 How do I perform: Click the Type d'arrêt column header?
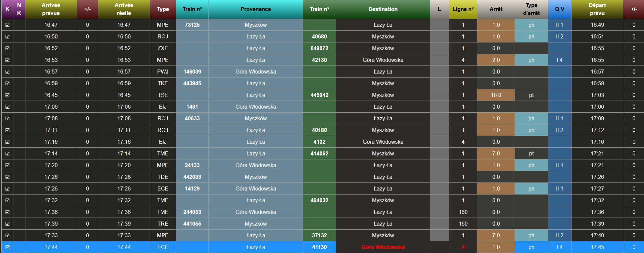tap(531, 9)
